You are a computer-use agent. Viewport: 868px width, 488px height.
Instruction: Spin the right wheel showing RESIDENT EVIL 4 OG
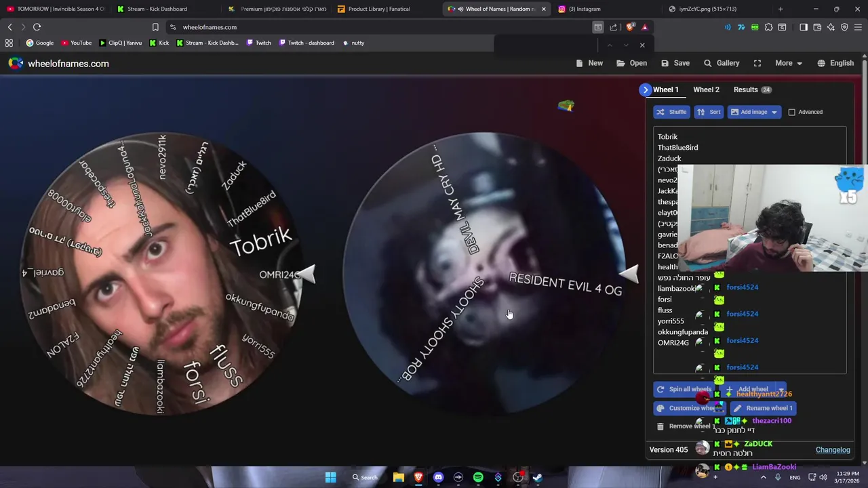(485, 274)
